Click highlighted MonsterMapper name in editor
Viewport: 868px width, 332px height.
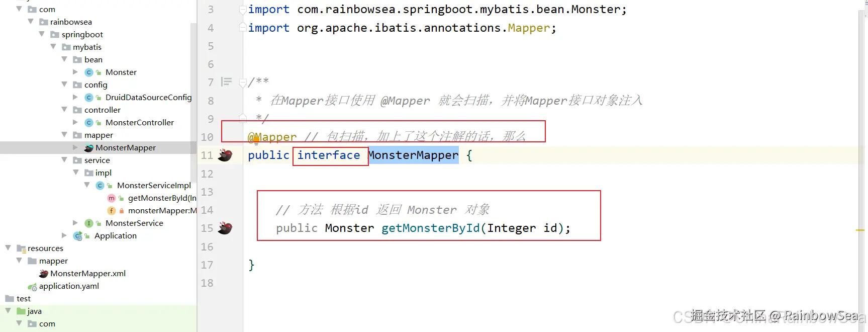(413, 155)
